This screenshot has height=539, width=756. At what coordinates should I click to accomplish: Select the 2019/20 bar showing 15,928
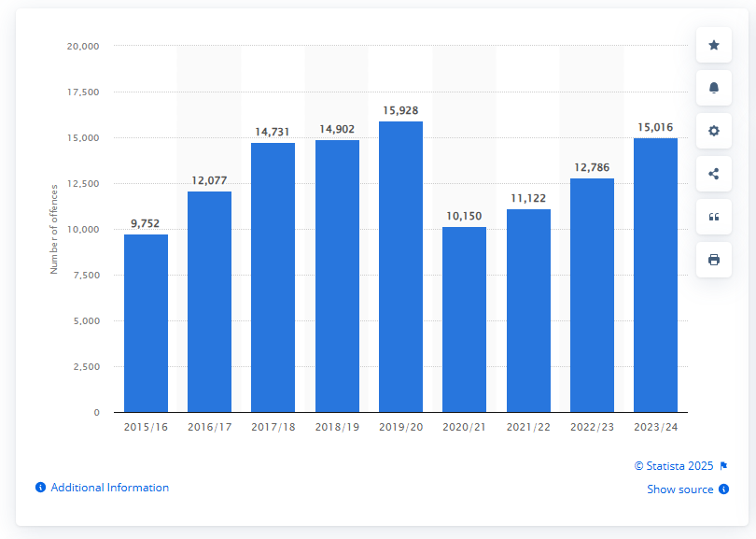point(400,266)
